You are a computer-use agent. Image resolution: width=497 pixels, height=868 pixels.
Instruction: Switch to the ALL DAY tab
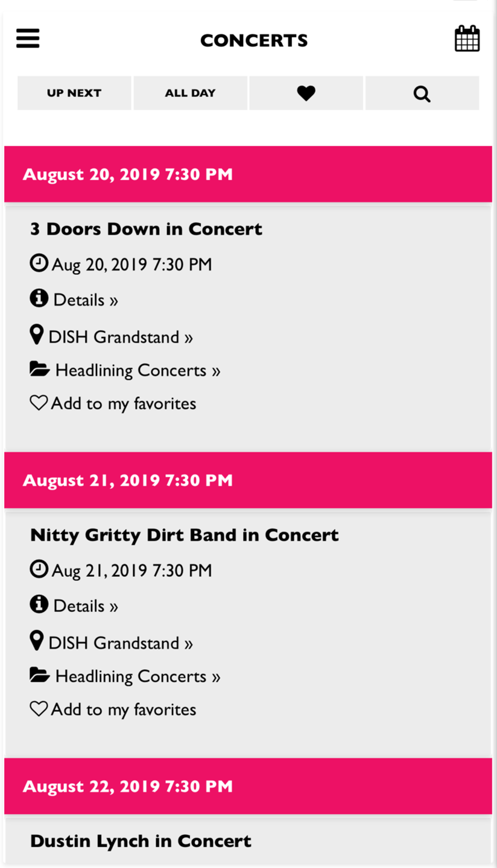point(190,93)
